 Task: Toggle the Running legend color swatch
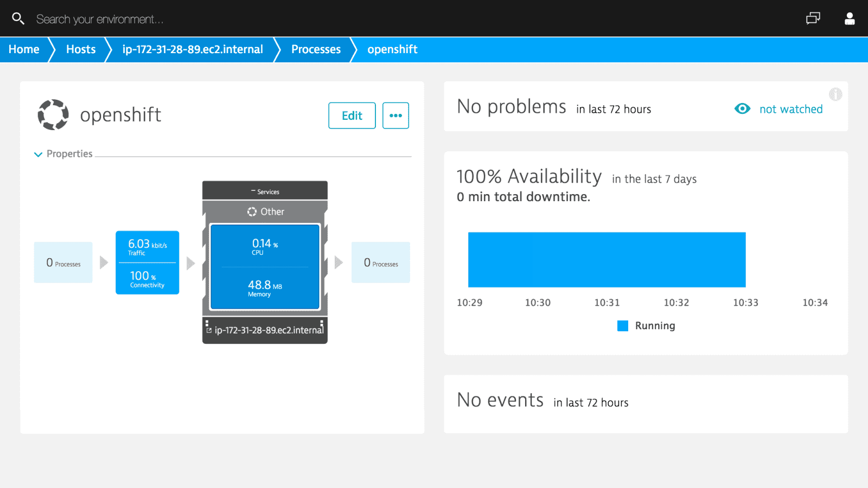pos(623,326)
